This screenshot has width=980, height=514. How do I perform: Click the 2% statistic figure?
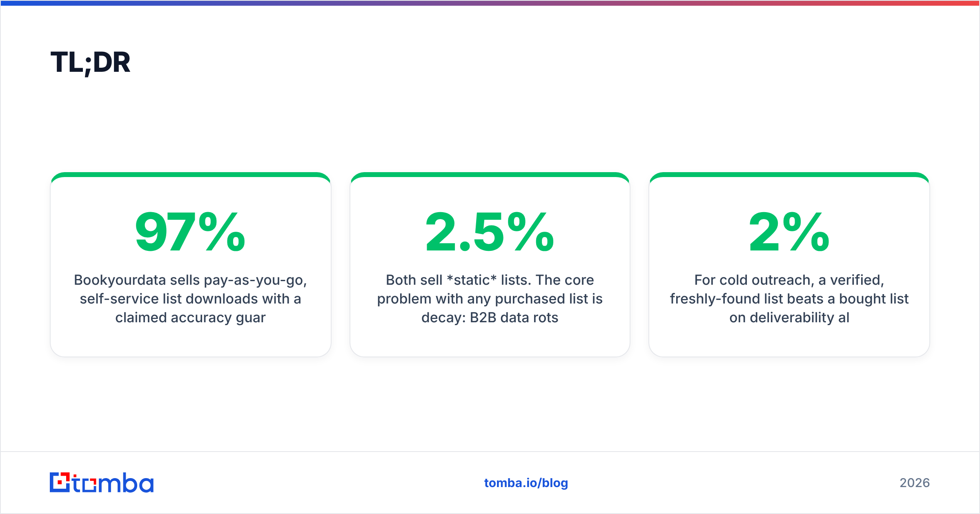(789, 232)
